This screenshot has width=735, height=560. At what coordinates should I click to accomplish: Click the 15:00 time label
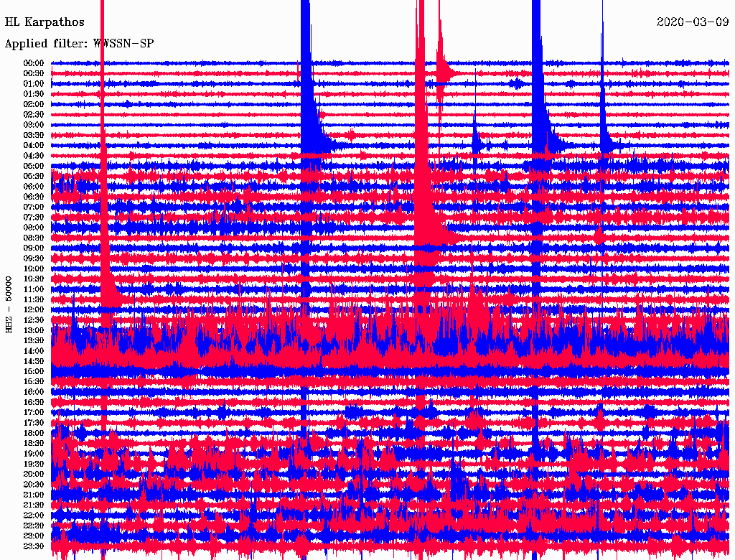pyautogui.click(x=34, y=371)
